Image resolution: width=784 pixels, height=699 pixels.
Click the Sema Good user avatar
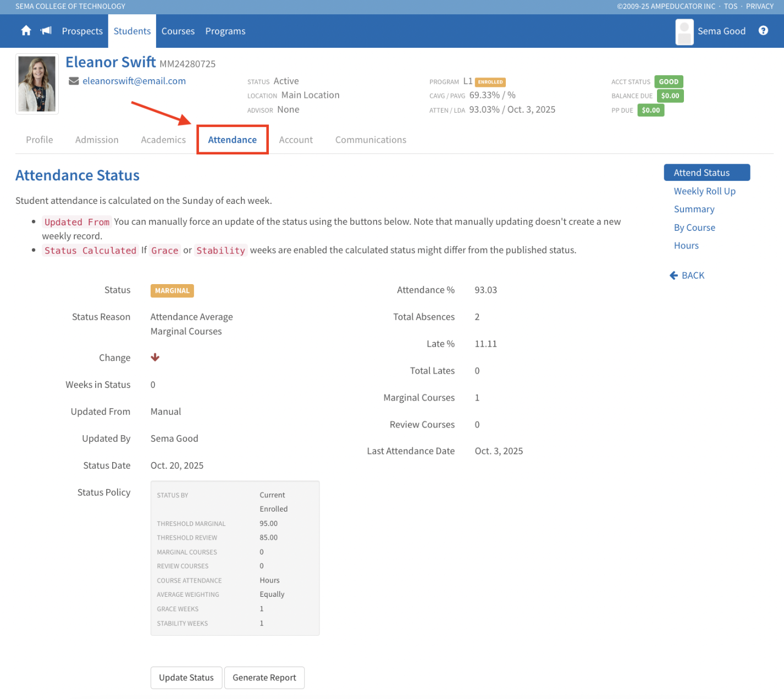(x=684, y=32)
